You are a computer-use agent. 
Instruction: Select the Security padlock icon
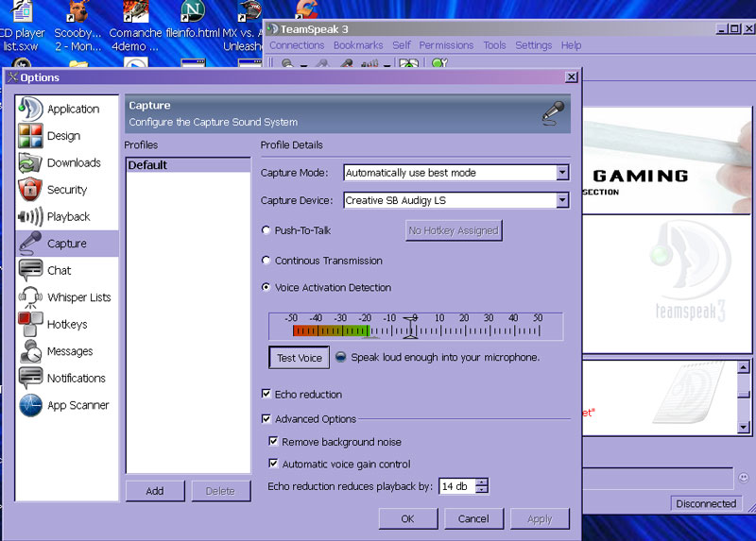click(x=30, y=190)
